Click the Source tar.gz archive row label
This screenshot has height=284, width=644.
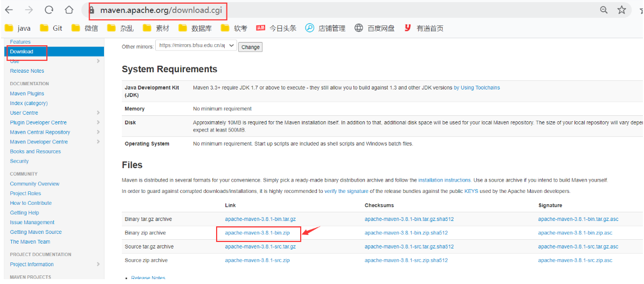(x=149, y=247)
